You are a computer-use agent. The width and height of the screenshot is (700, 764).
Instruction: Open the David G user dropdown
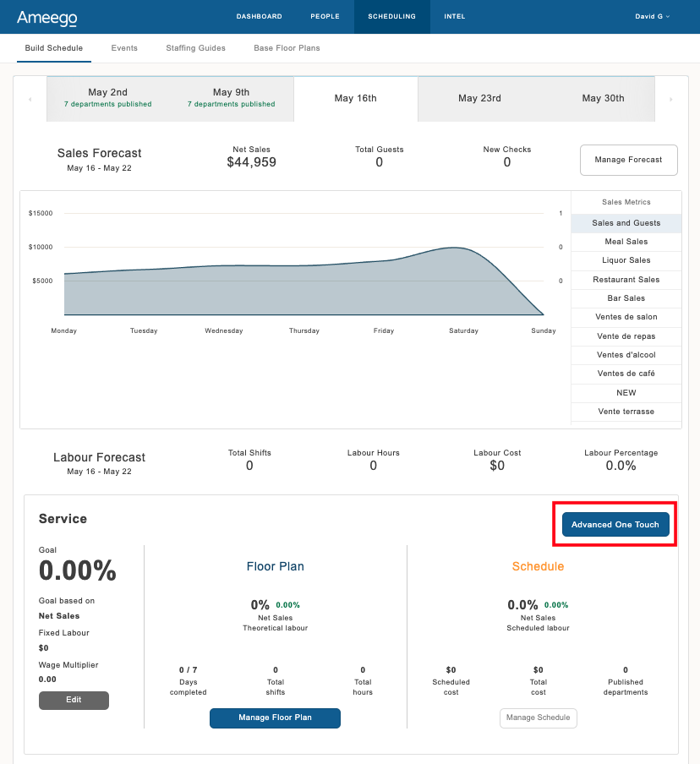(x=652, y=16)
